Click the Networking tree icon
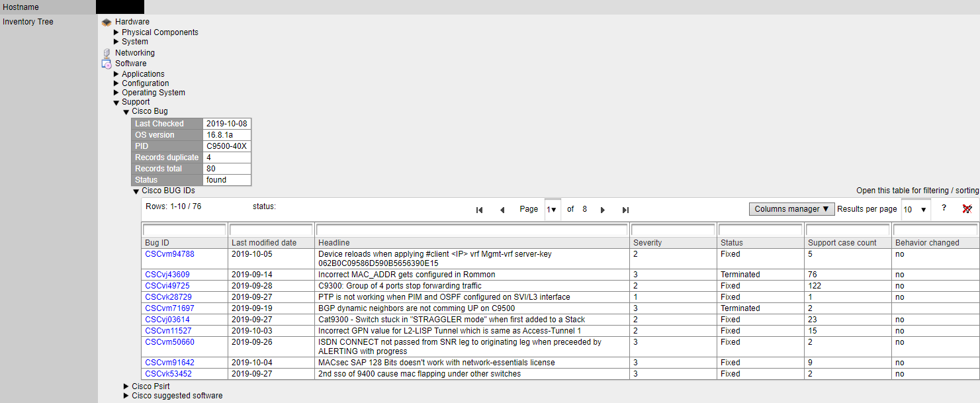The height and width of the screenshot is (403, 980). click(x=107, y=53)
